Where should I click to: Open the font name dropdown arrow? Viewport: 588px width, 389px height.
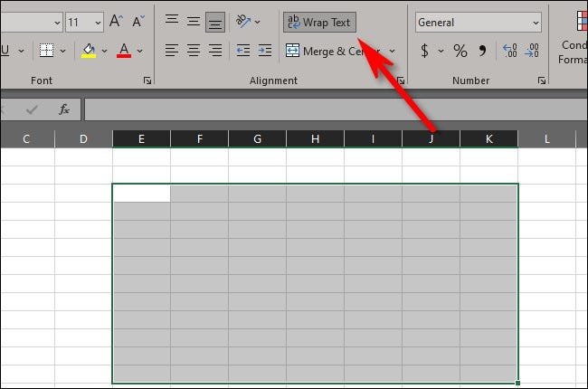click(57, 23)
